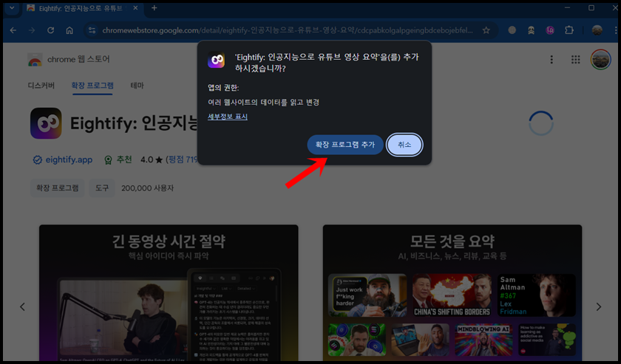Go to the home page icon

coord(69,30)
